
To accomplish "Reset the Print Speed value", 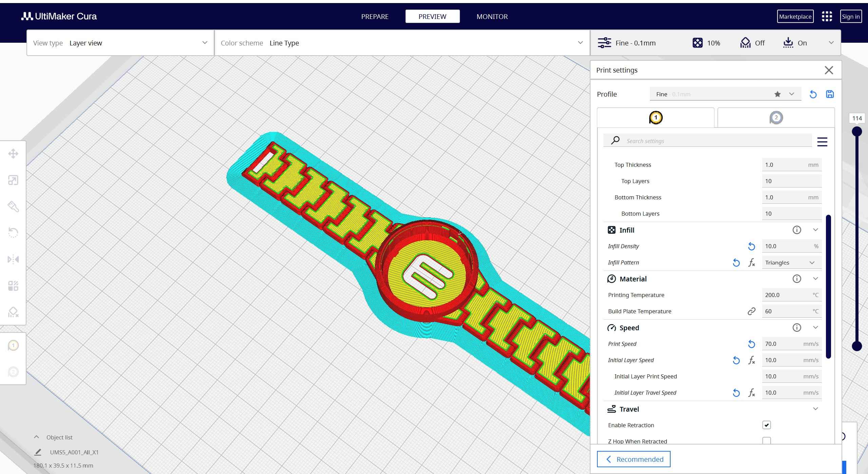I will pyautogui.click(x=751, y=344).
